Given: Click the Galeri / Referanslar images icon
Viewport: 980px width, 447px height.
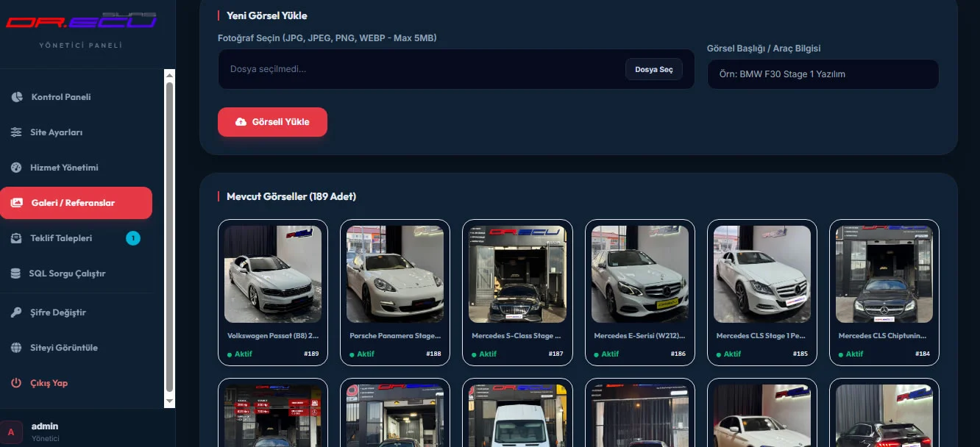Looking at the screenshot, I should click(x=16, y=203).
